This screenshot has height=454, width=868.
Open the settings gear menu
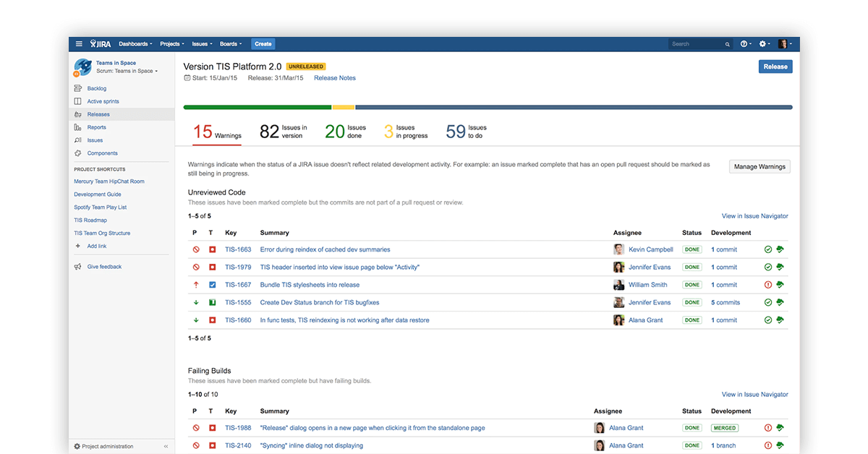(764, 44)
